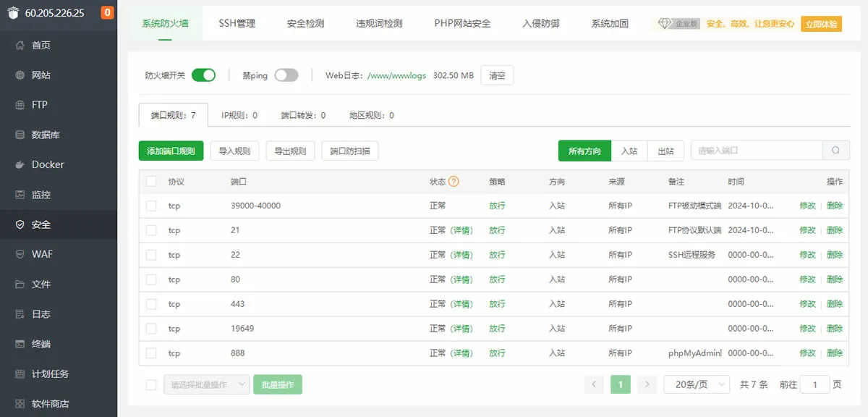Turn off the 防火墙开关 firewall switch
This screenshot has width=868, height=417.
[203, 75]
